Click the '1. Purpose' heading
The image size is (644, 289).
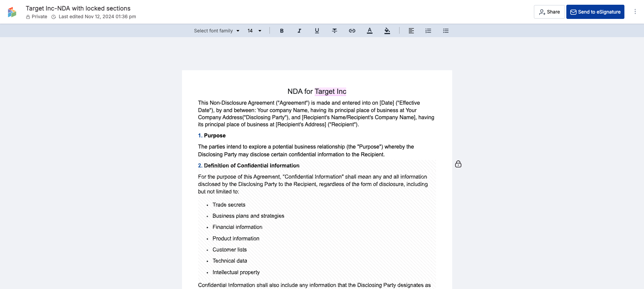pyautogui.click(x=212, y=136)
